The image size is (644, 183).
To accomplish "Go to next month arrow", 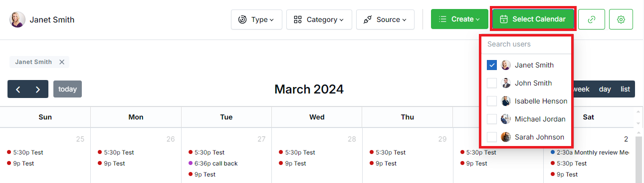I will (x=38, y=89).
